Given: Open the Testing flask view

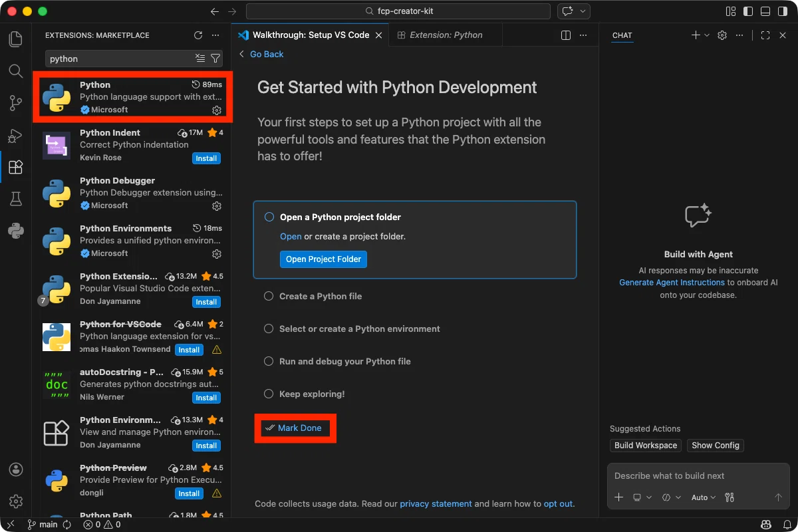Looking at the screenshot, I should [x=16, y=199].
